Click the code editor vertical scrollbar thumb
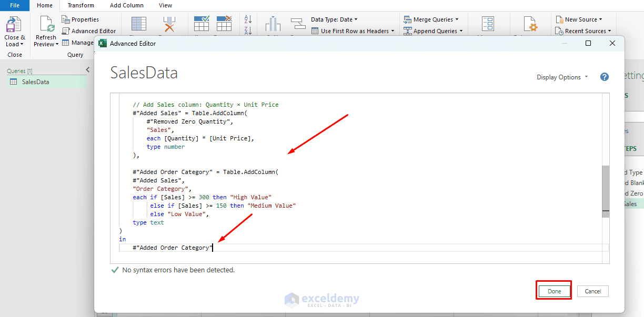644x317 pixels. 606,191
